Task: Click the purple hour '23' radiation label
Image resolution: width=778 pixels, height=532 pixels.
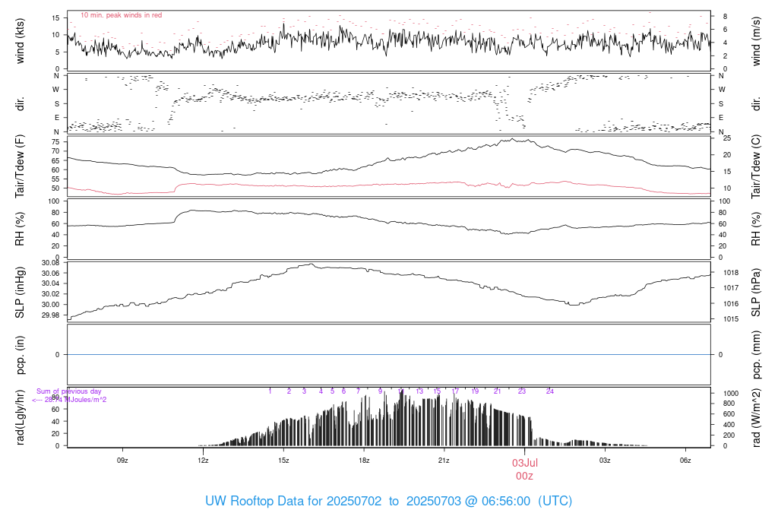Action: click(x=521, y=391)
